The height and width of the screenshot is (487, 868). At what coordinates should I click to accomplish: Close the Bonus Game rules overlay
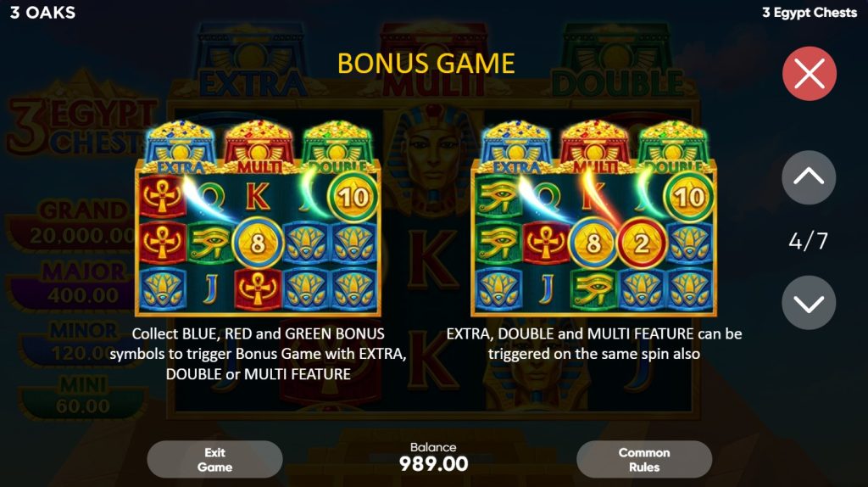pos(809,74)
